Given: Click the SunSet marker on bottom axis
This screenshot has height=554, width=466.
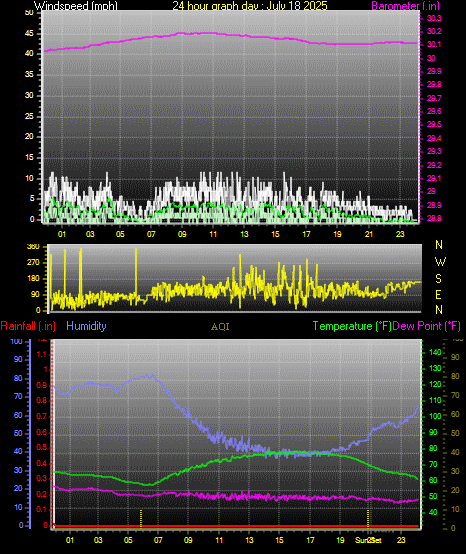Looking at the screenshot, I should tap(368, 540).
